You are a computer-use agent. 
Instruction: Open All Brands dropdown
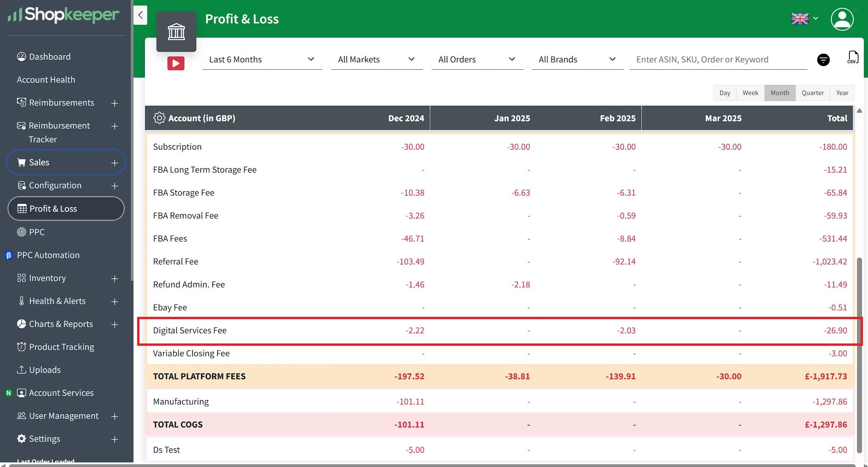pos(578,59)
